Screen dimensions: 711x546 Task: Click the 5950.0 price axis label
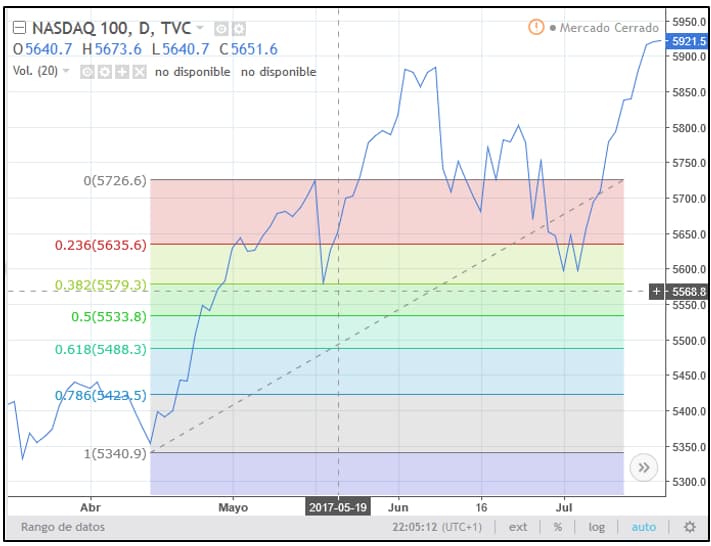click(689, 21)
